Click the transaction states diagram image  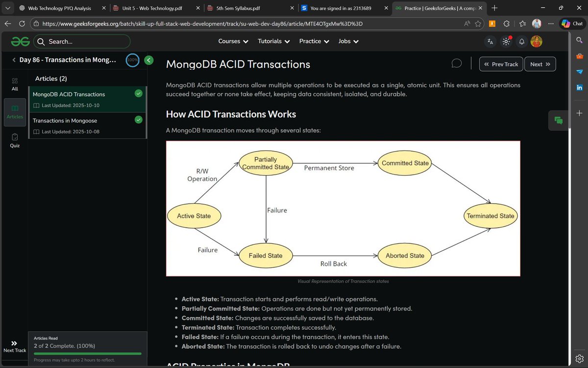tap(343, 209)
